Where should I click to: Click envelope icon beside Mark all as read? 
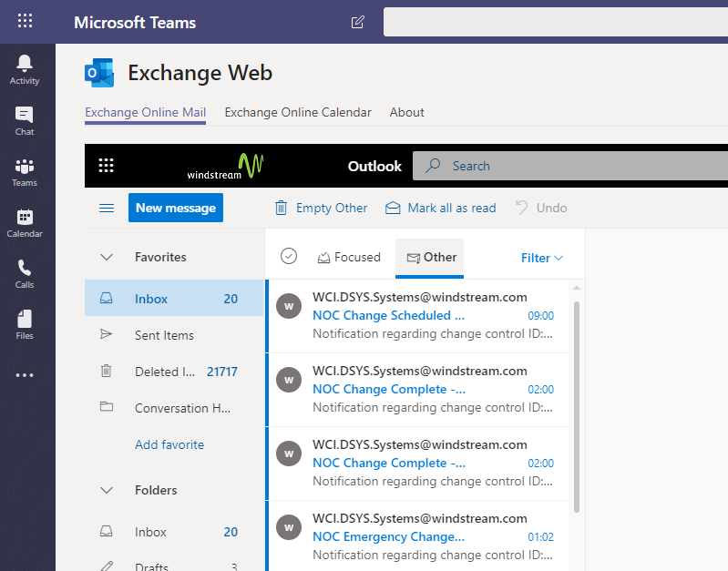[393, 208]
